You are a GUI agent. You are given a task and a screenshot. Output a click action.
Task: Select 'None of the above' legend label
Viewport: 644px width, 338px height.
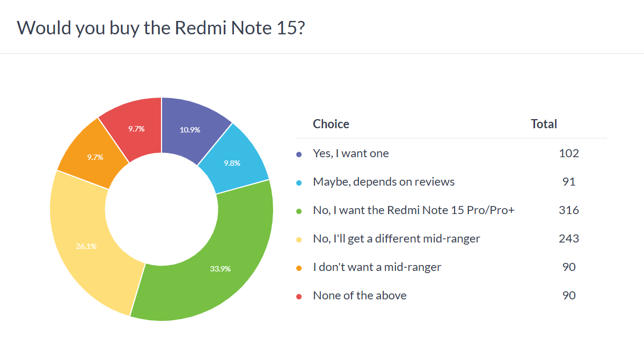360,296
